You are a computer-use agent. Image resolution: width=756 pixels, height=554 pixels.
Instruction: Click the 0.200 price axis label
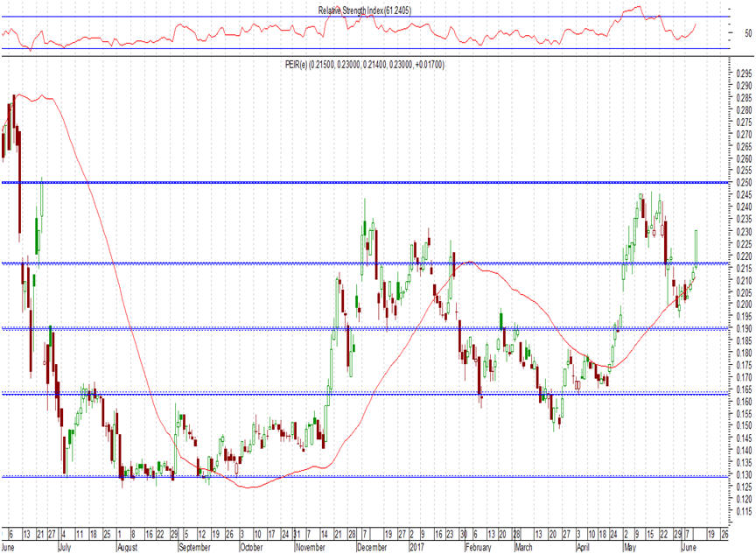coord(744,305)
